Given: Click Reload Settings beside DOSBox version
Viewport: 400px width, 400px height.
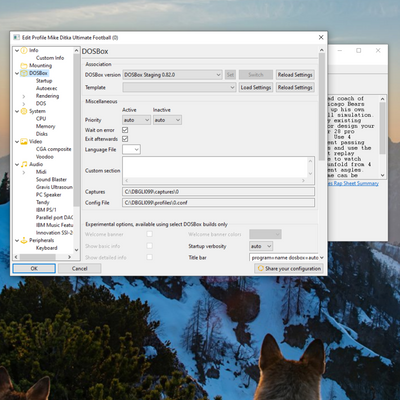Looking at the screenshot, I should [295, 75].
